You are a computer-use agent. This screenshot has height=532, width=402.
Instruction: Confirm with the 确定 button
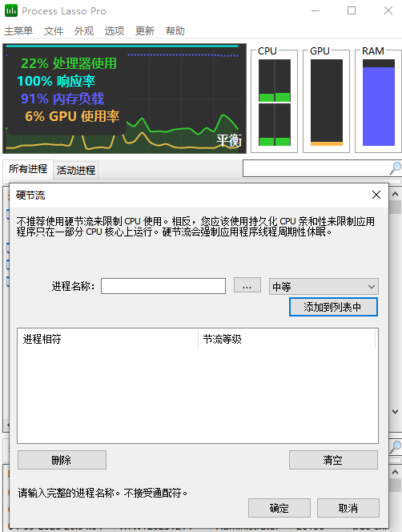279,508
